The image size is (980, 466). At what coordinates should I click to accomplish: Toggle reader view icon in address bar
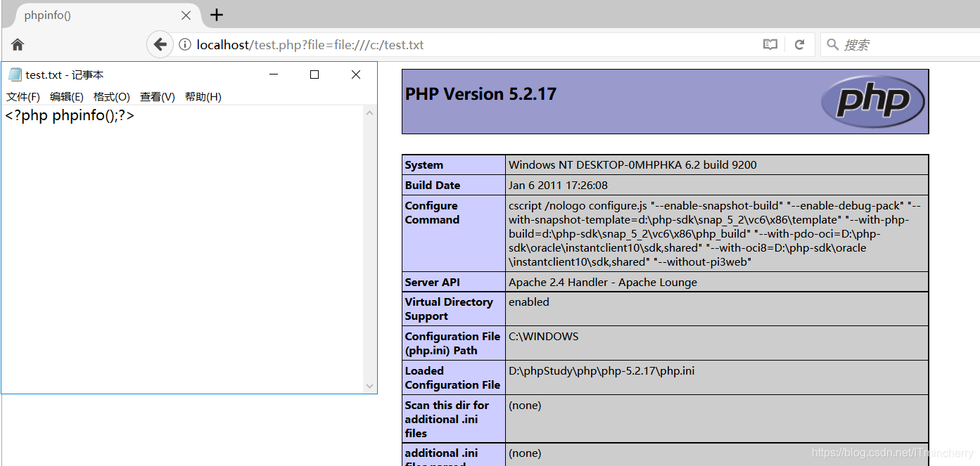[770, 44]
